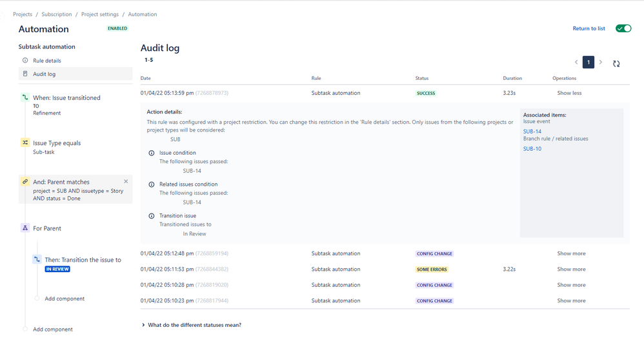
Task: Refresh the audit log
Action: pyautogui.click(x=616, y=64)
